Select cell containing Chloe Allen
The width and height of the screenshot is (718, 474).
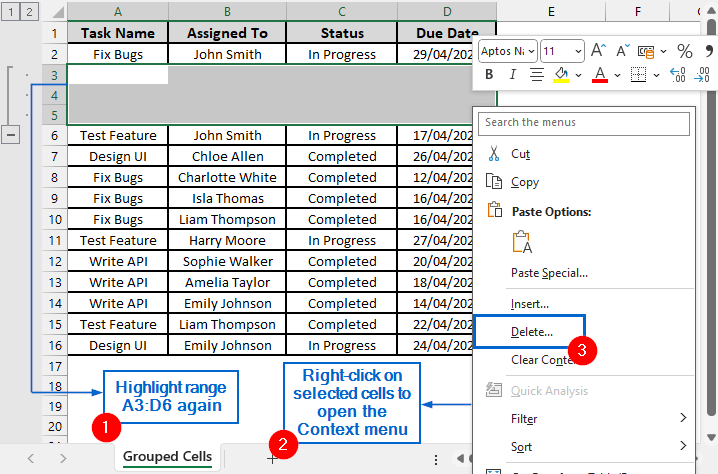tap(227, 156)
